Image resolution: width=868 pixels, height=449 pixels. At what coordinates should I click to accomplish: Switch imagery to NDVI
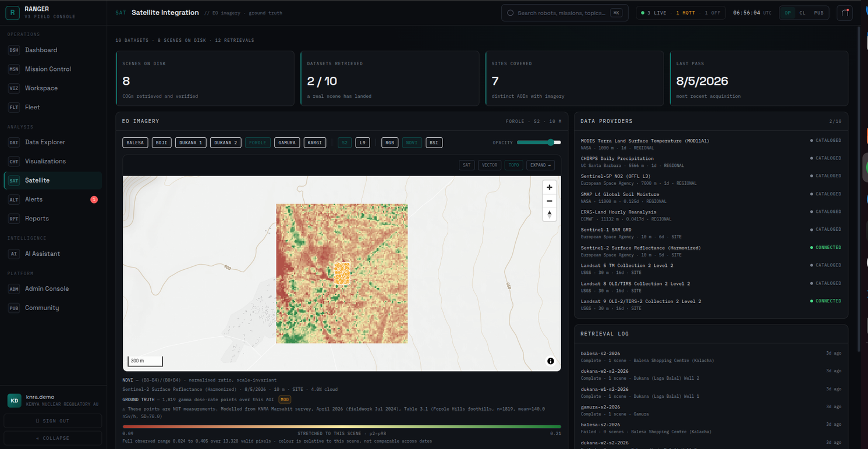(x=412, y=142)
